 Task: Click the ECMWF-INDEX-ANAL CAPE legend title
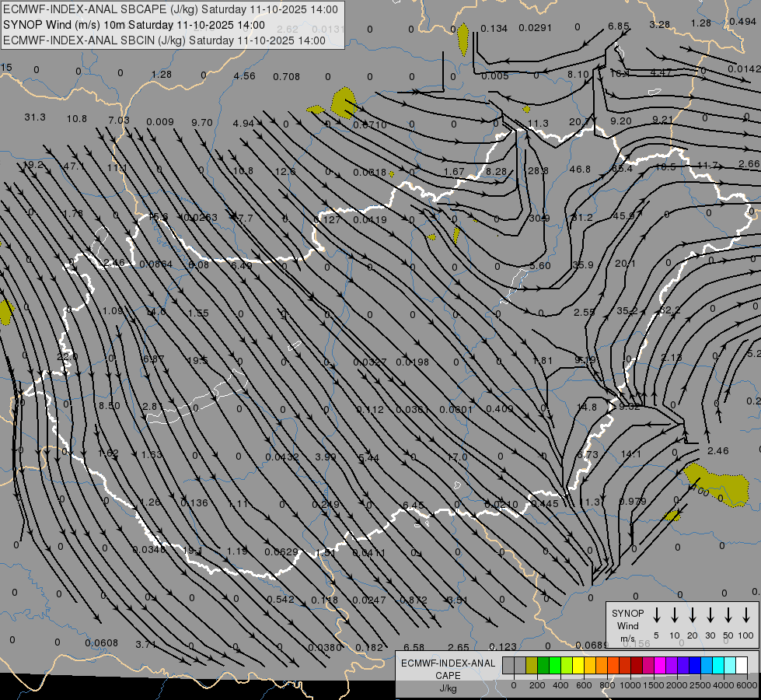(448, 669)
